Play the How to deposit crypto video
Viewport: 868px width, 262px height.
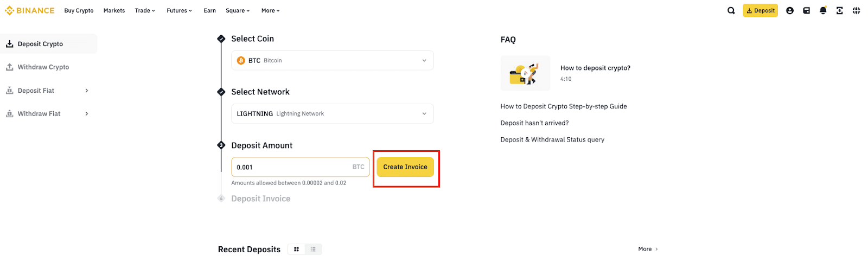click(x=525, y=73)
